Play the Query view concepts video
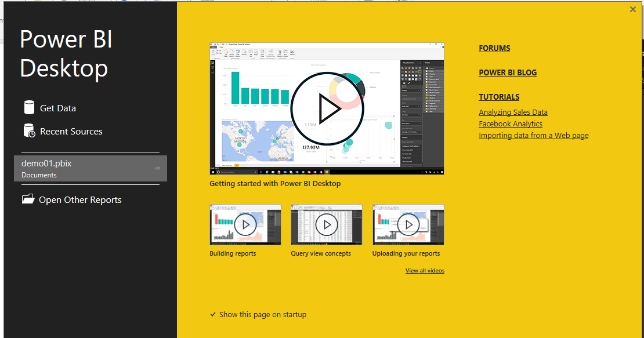The image size is (644, 338). coord(327,224)
